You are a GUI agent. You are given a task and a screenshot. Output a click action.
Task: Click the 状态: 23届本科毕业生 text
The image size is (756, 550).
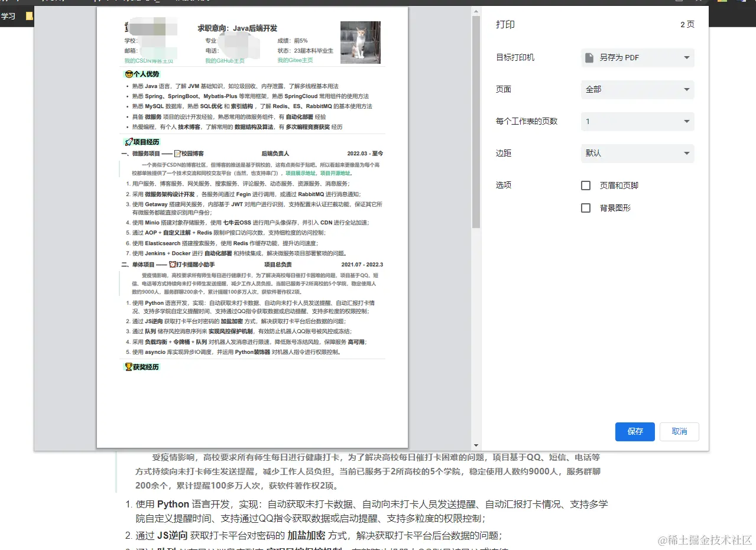click(306, 51)
